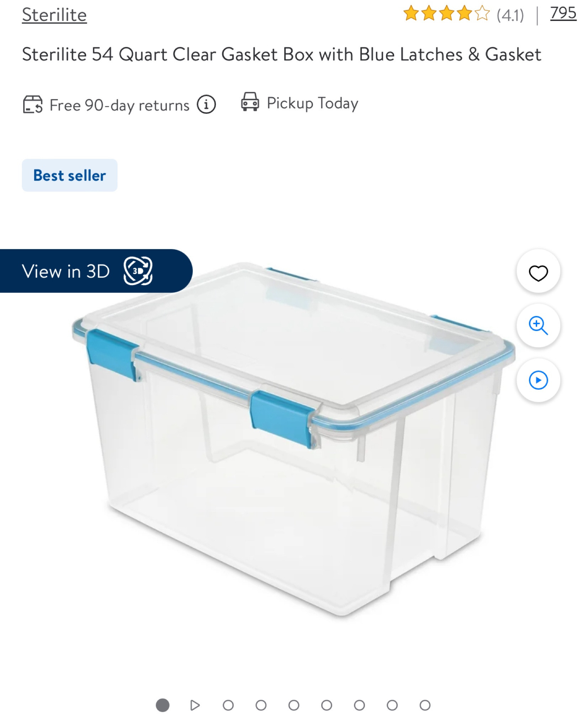The width and height of the screenshot is (588, 728).
Task: Tap the returns box icon
Action: [x=32, y=105]
